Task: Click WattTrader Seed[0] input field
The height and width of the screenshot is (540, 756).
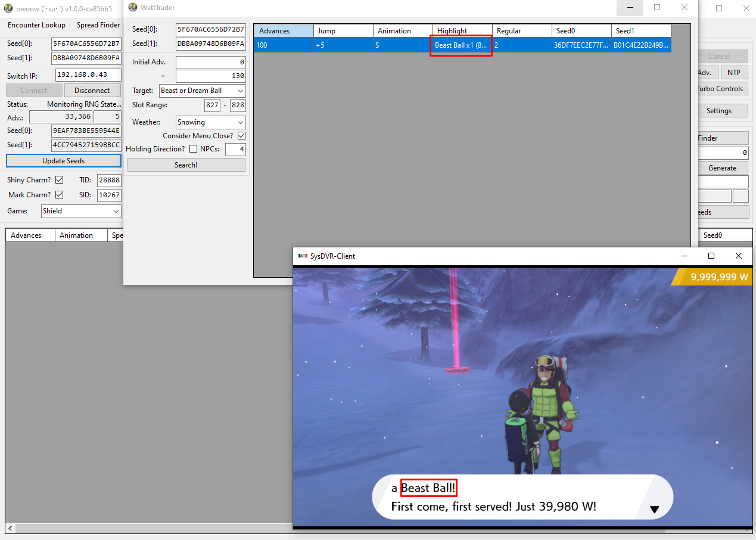Action: [211, 29]
